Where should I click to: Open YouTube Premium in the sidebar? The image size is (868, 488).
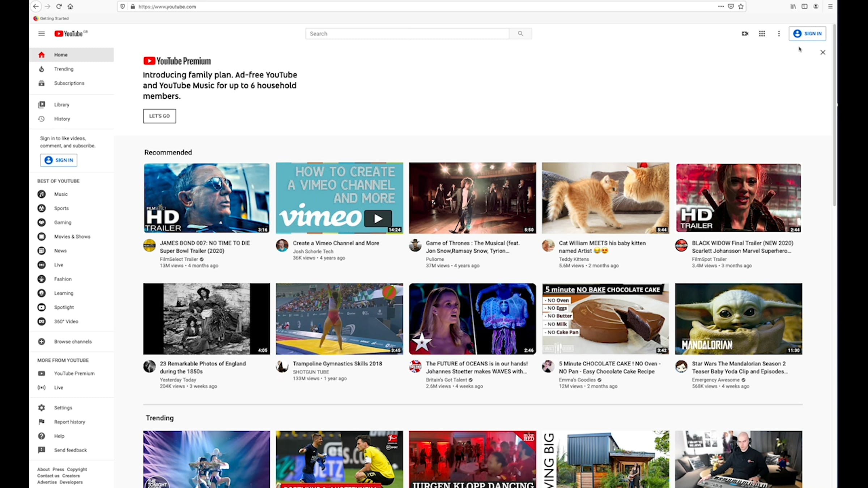(72, 373)
